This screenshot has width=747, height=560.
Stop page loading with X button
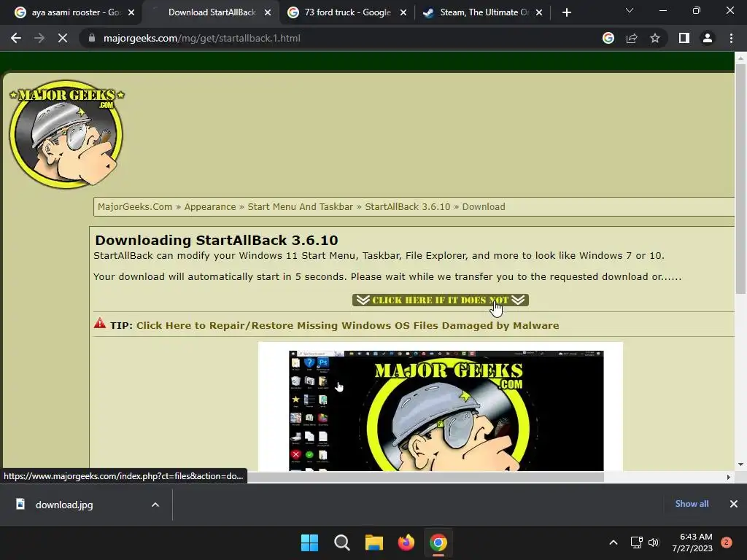[63, 38]
